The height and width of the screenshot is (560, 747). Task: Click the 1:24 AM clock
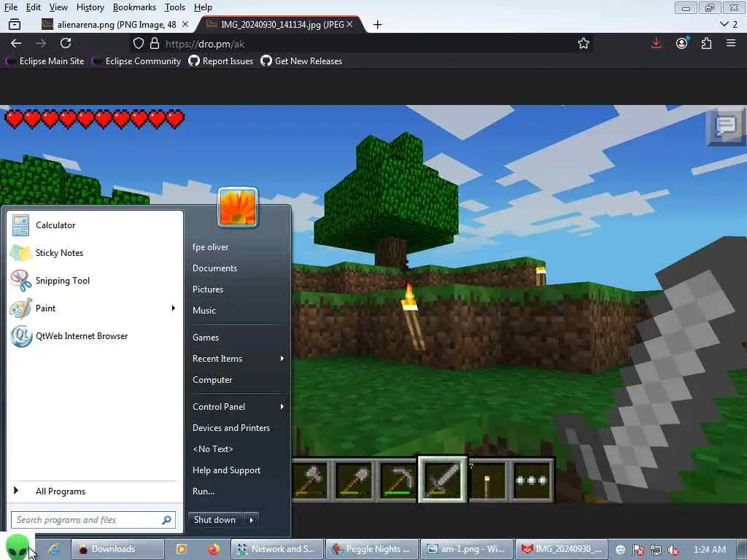(709, 550)
